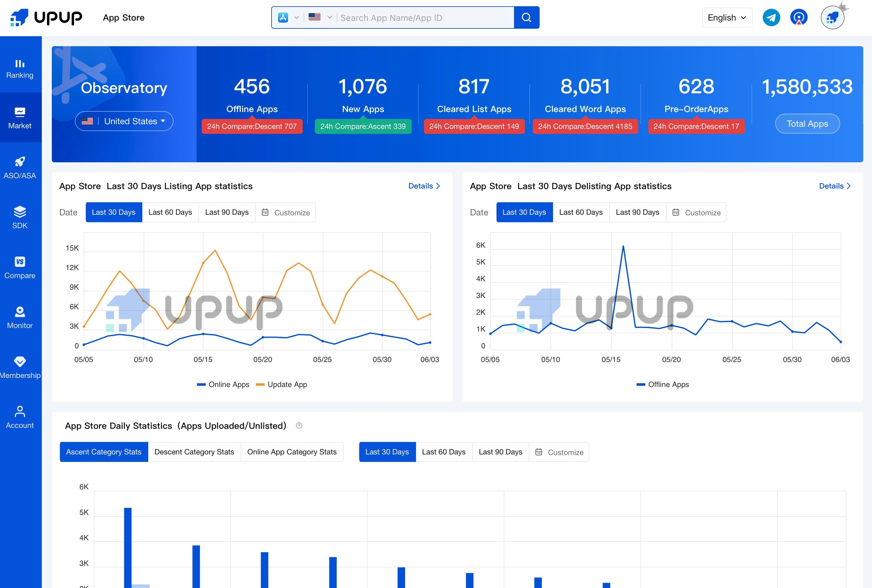Click the blue podcast-style icon in the header
Viewport: 872px width, 588px height.
pos(799,17)
